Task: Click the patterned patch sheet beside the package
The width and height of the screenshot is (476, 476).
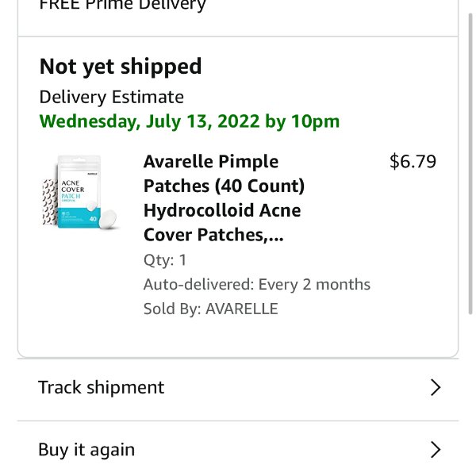Action: point(49,202)
